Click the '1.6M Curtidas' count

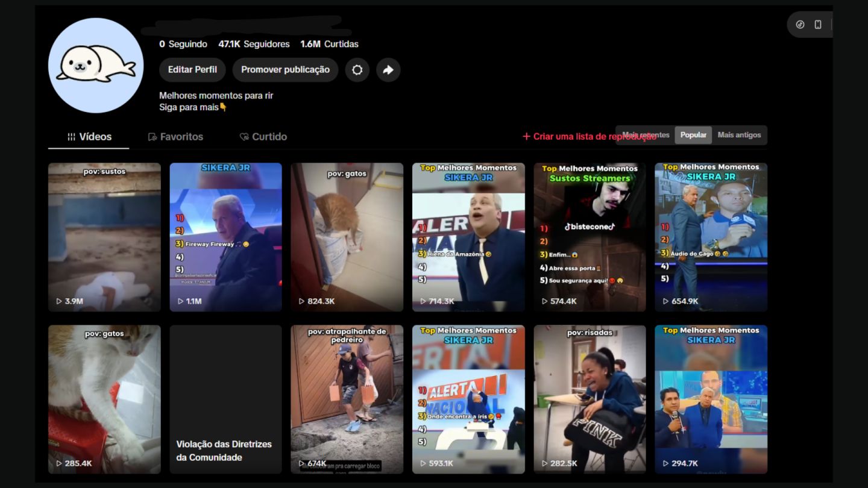[x=329, y=44]
